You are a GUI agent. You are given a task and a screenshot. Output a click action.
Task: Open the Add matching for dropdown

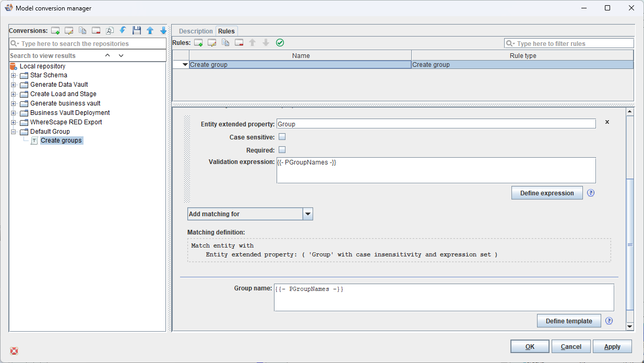click(x=308, y=214)
